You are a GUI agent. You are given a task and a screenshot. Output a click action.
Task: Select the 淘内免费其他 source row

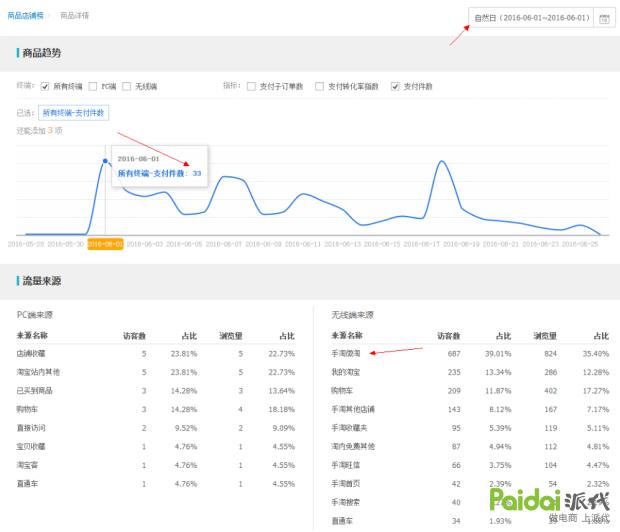coord(470,447)
